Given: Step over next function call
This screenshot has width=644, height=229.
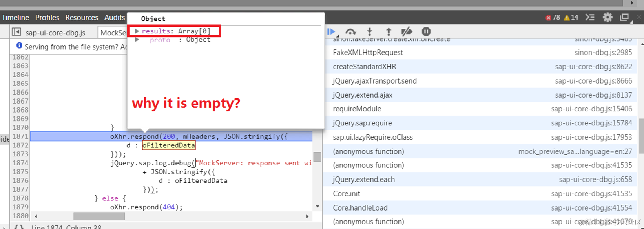Looking at the screenshot, I should click(x=350, y=31).
